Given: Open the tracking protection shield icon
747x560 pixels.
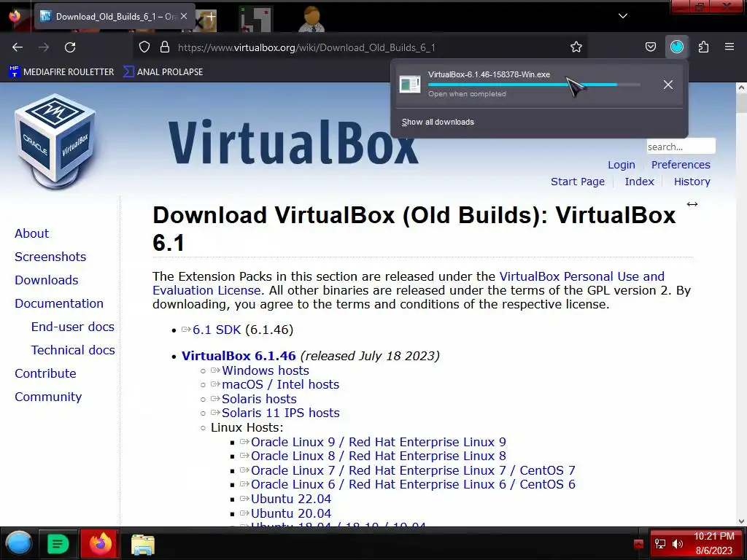Looking at the screenshot, I should pos(144,47).
